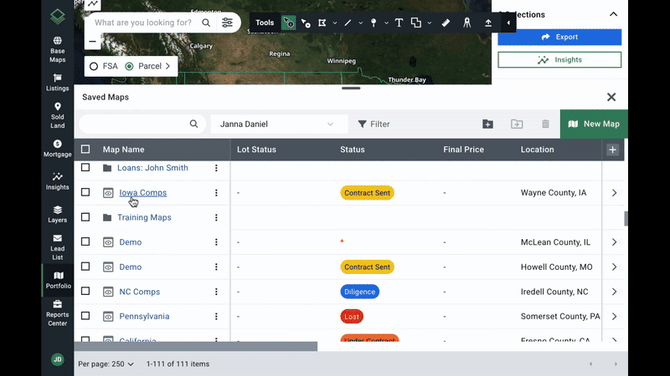The width and height of the screenshot is (670, 376).
Task: Expand the Pennsylvania row chevron
Action: [614, 316]
